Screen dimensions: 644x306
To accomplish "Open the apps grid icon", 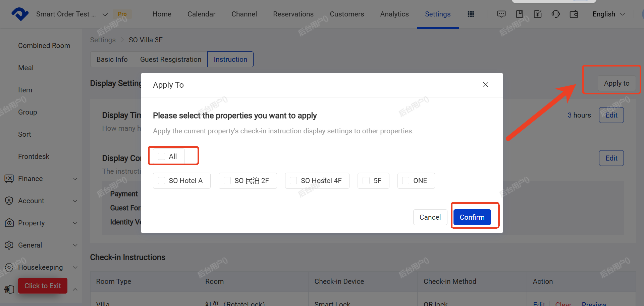I will pos(471,14).
